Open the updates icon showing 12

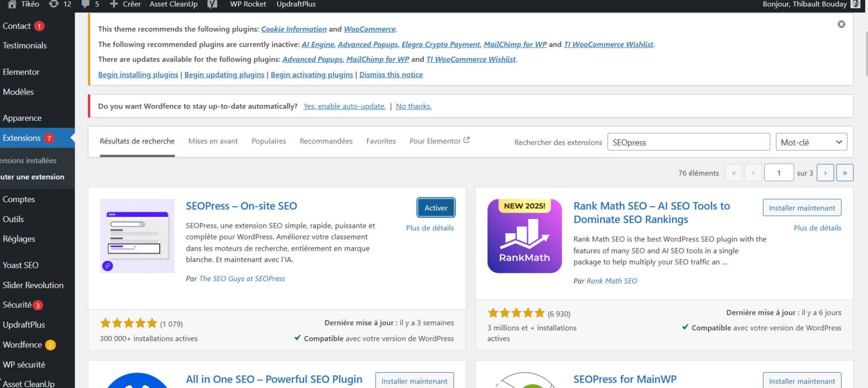coord(54,4)
